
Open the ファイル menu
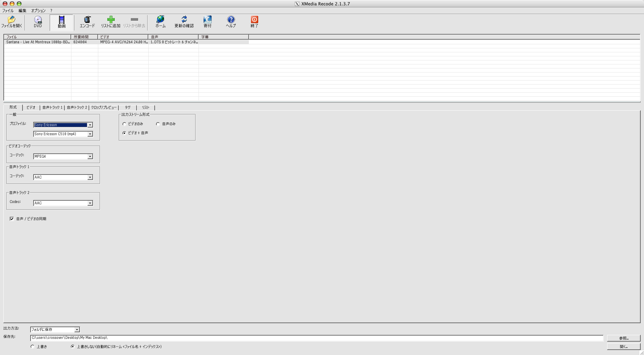coord(8,11)
